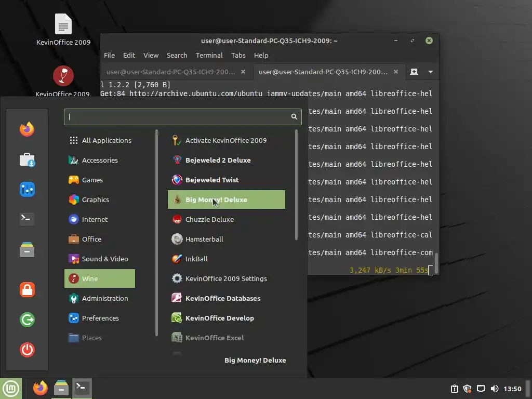Image resolution: width=532 pixels, height=399 pixels.
Task: Click the Log Out icon in menu
Action: 27,320
